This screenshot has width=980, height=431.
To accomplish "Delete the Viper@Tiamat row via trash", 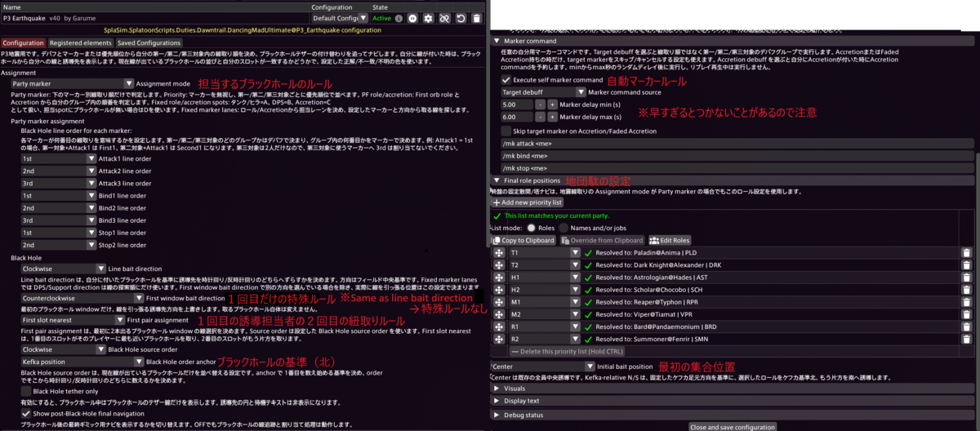I will coord(967,314).
